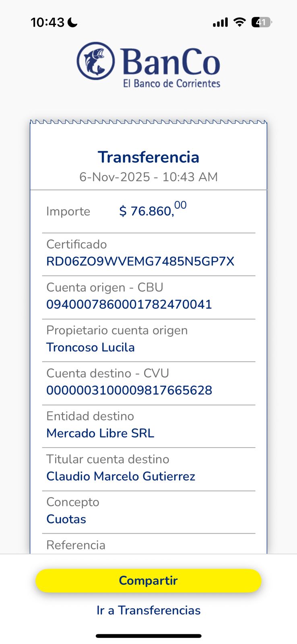The width and height of the screenshot is (297, 644).
Task: Tap the Wi-Fi status icon
Action: click(239, 22)
